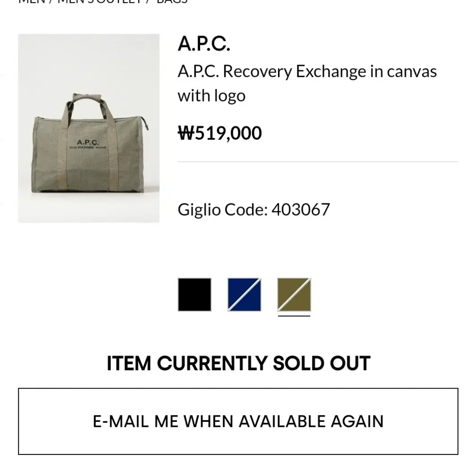The image size is (476, 476).
Task: Open the A.P.C. brand name heading
Action: point(204,44)
